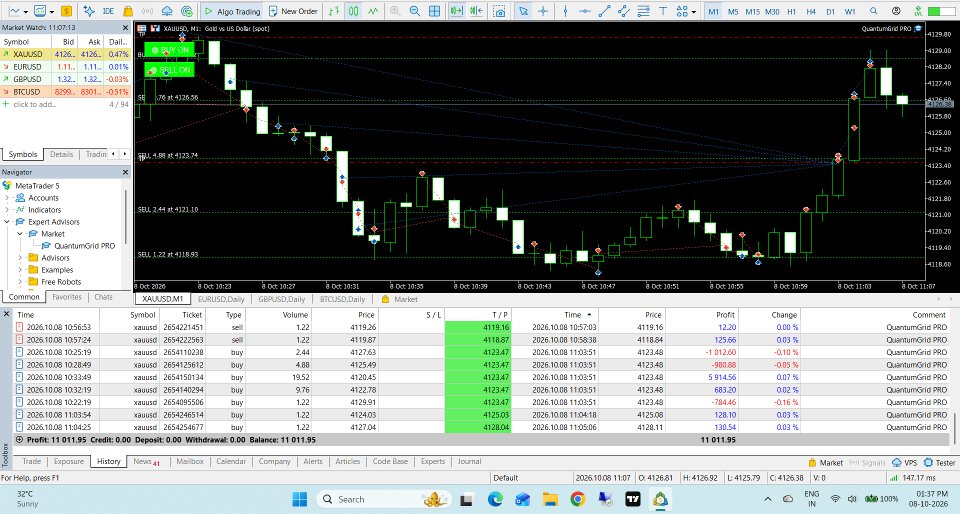Open the Details tab in Market Watch

[x=61, y=154]
